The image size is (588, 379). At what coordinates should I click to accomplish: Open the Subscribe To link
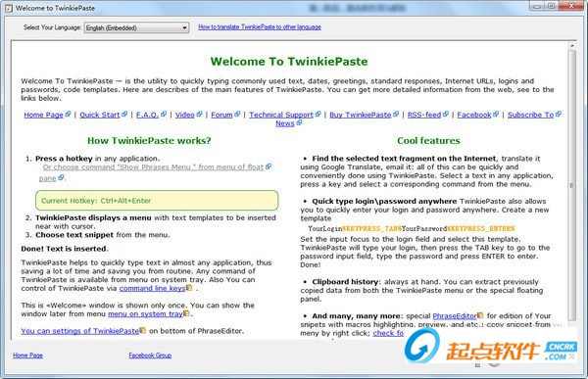[x=530, y=115]
